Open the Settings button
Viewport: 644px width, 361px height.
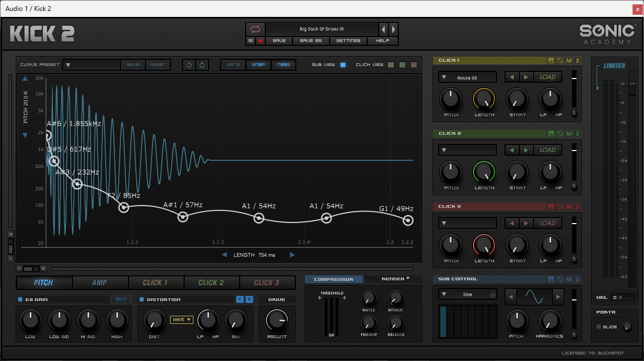[348, 41]
